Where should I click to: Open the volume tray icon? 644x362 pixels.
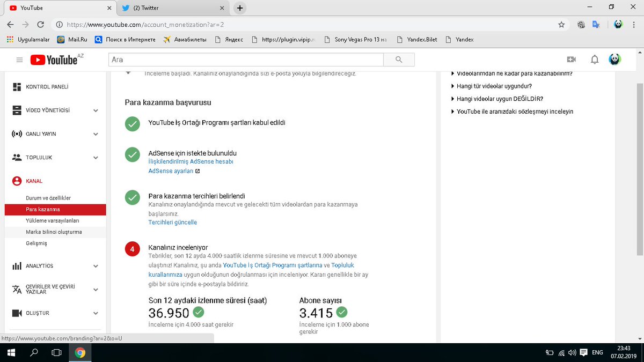(572, 352)
